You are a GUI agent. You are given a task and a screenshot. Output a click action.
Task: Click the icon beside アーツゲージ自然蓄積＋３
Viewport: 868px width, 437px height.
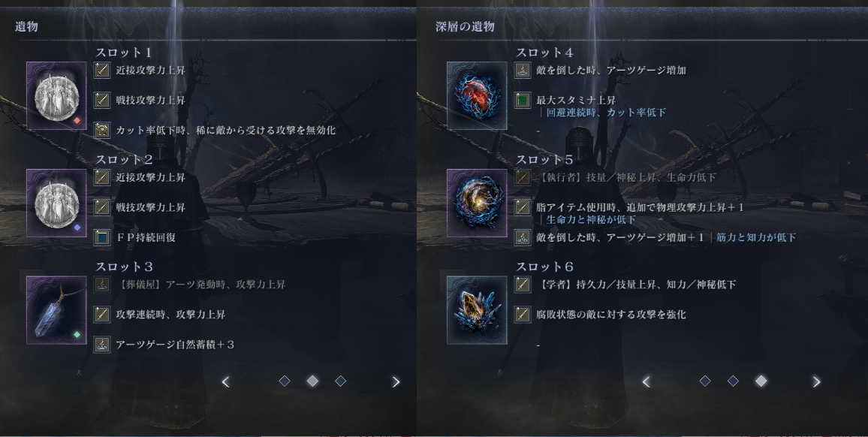(102, 345)
